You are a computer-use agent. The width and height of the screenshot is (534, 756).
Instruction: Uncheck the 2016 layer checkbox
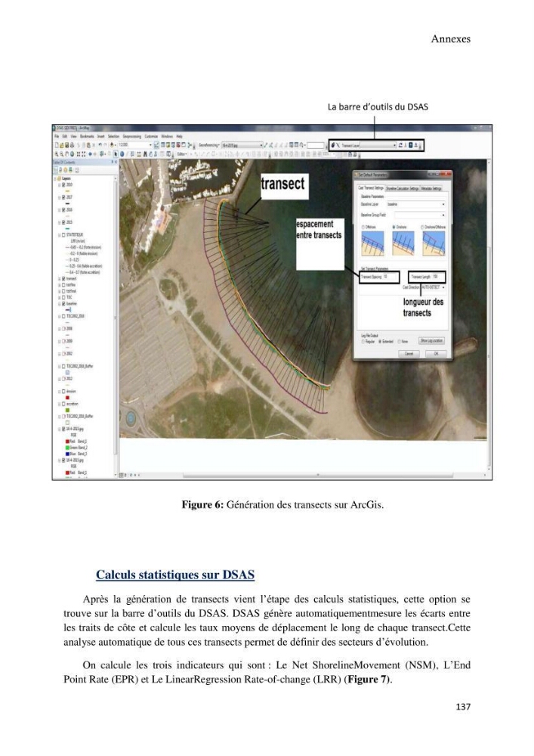tap(63, 209)
